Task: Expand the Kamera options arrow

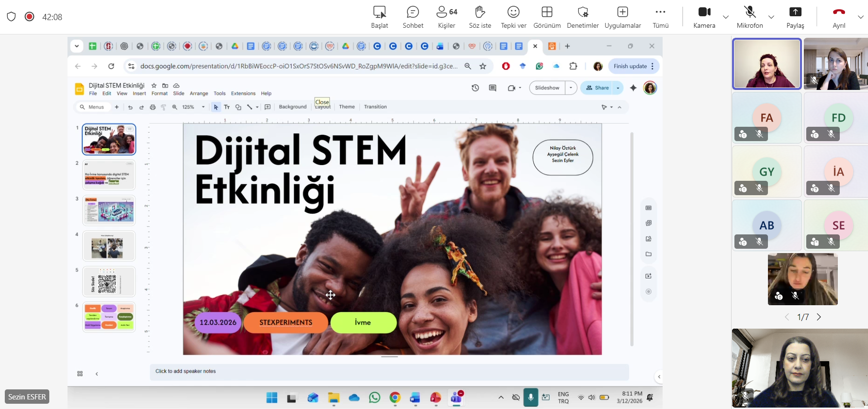Action: click(726, 17)
